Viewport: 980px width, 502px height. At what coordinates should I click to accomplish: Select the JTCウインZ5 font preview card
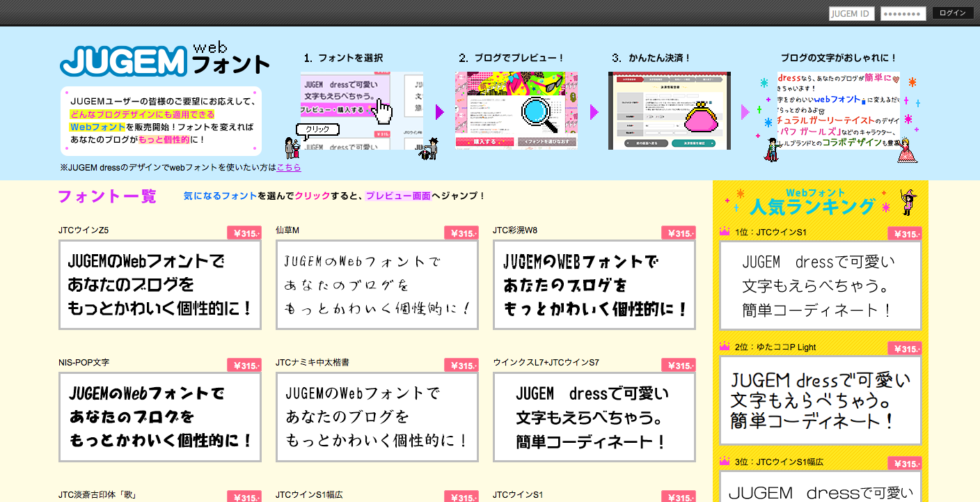coord(160,285)
